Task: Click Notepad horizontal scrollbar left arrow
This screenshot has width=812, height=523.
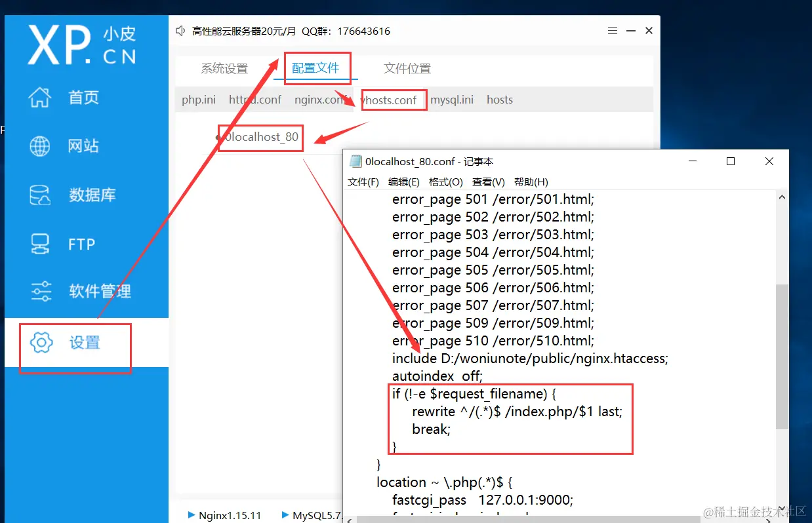Action: (x=349, y=520)
